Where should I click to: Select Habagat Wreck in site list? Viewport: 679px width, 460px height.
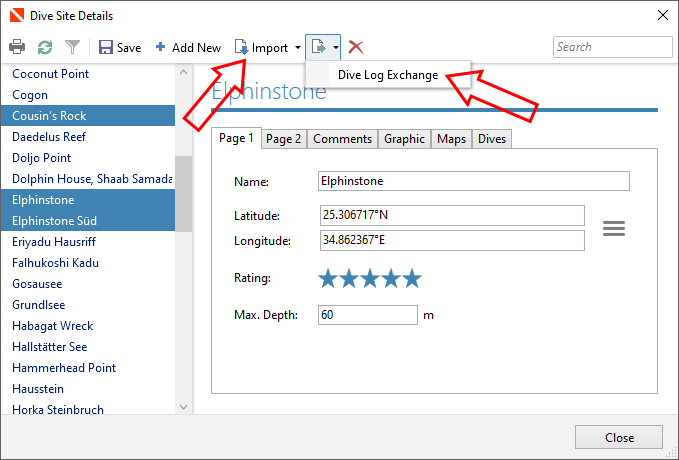(x=88, y=326)
